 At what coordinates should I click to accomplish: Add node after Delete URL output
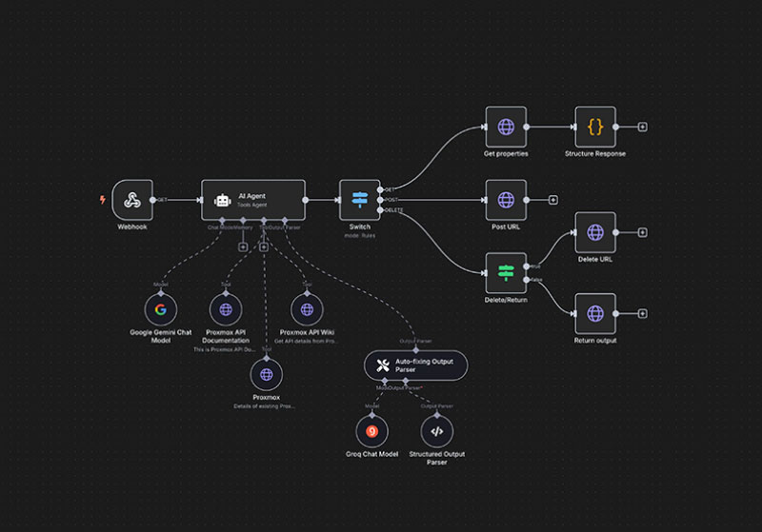click(x=643, y=232)
